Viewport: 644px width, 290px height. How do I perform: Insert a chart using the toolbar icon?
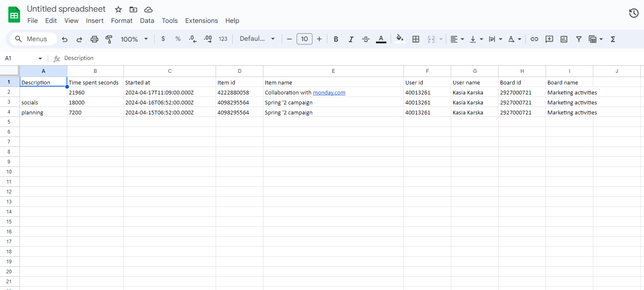[564, 39]
